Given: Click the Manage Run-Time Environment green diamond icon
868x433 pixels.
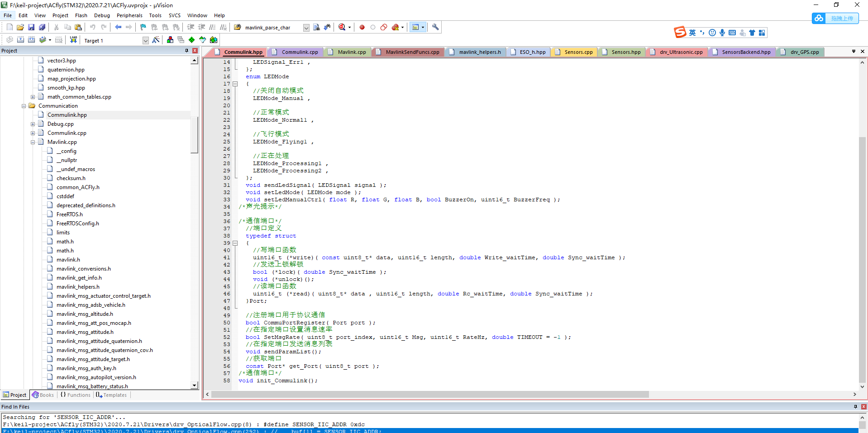Looking at the screenshot, I should pyautogui.click(x=192, y=40).
